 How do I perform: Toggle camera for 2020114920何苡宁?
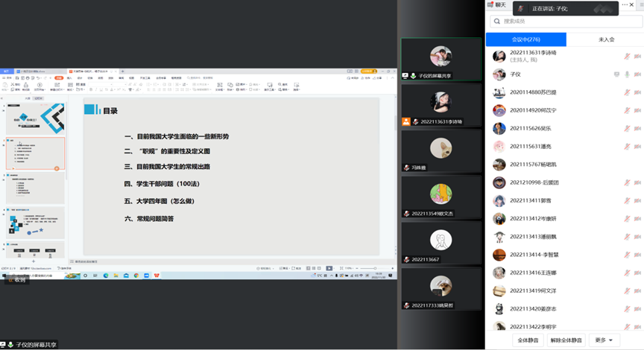pos(638,110)
